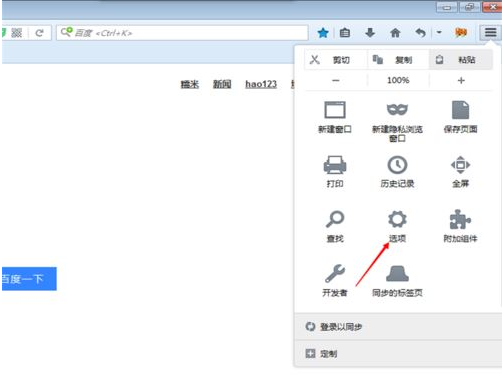Image resolution: width=502 pixels, height=387 pixels.
Task: Open the hao123 link
Action: coord(261,84)
